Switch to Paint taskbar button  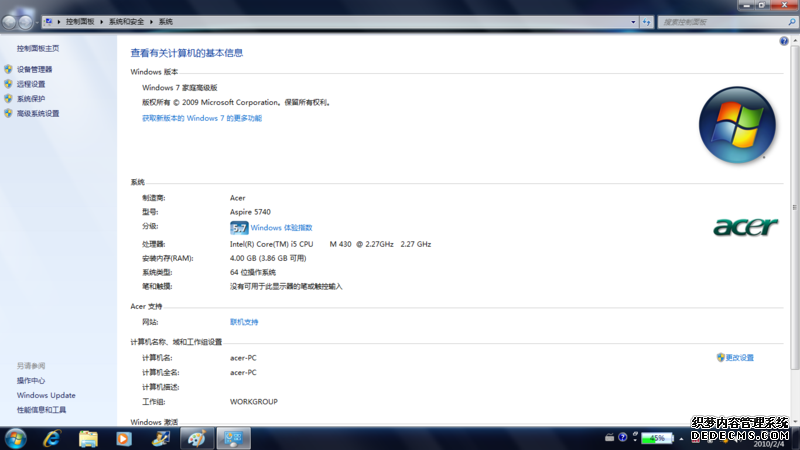pyautogui.click(x=197, y=438)
